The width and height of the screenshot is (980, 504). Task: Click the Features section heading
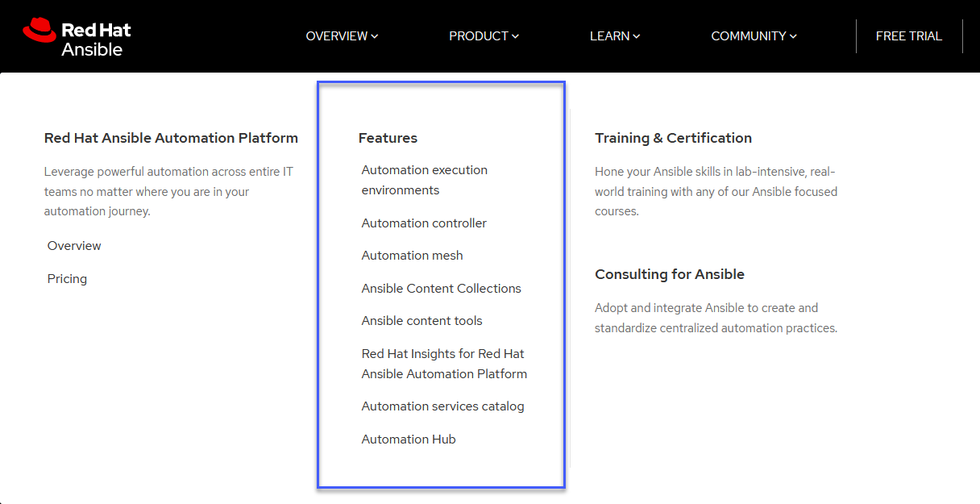coord(388,138)
